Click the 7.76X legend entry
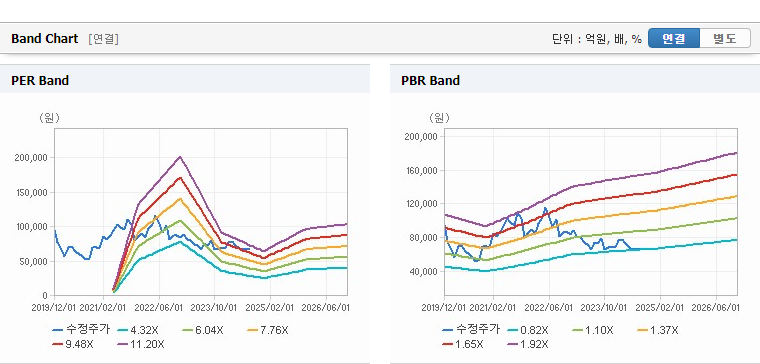 pos(268,331)
